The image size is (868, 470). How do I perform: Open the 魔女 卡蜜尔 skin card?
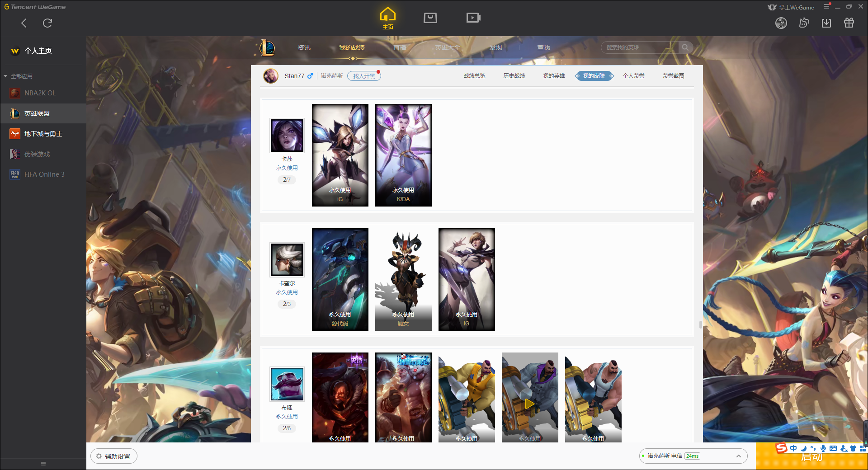tap(403, 279)
